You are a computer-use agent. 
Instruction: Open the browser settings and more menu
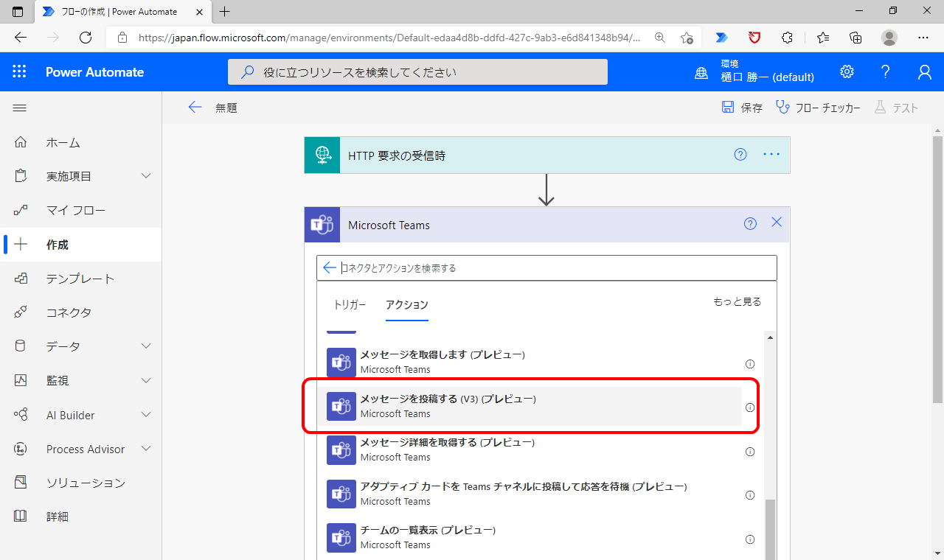[x=923, y=38]
